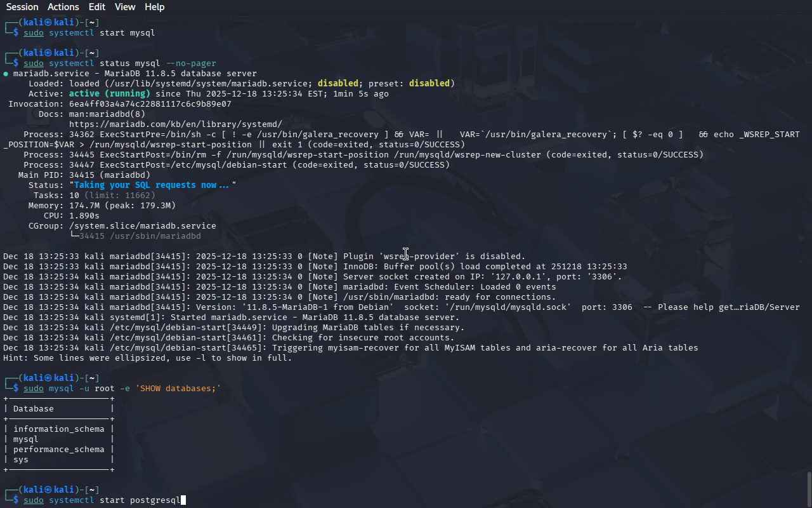Click the green status dot before mariadb.service
The image size is (812, 508).
point(6,74)
